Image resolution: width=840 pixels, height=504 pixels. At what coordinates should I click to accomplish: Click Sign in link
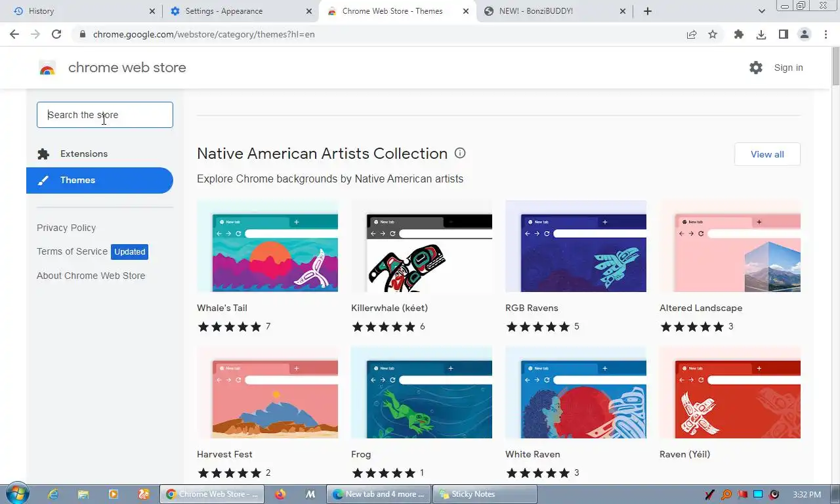788,68
